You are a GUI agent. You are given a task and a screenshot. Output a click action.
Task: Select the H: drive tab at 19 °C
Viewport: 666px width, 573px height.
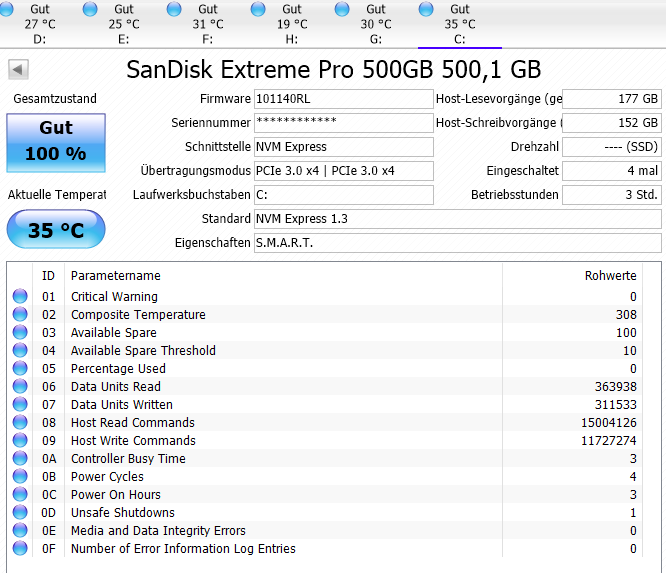click(292, 24)
